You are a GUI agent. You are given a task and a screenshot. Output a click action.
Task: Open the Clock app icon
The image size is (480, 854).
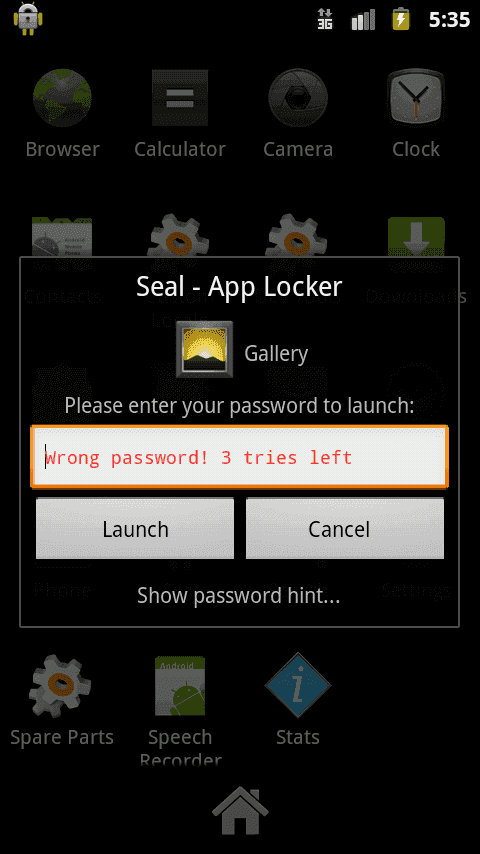[416, 98]
